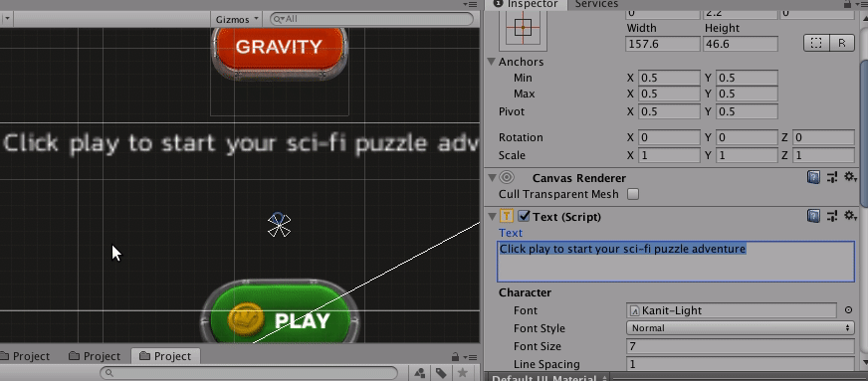Toggle Cull Transparent Mesh checkbox
The width and height of the screenshot is (868, 381).
tap(633, 194)
